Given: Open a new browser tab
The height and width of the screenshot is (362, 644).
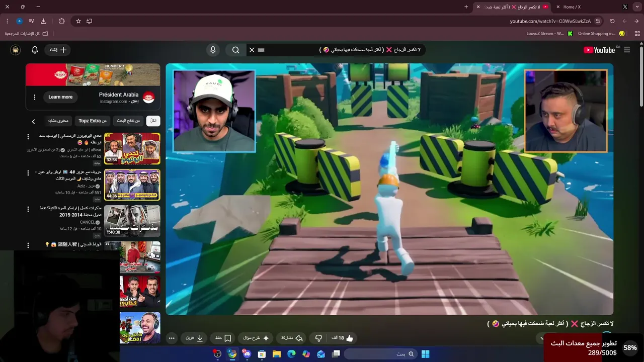Looking at the screenshot, I should point(466,7).
